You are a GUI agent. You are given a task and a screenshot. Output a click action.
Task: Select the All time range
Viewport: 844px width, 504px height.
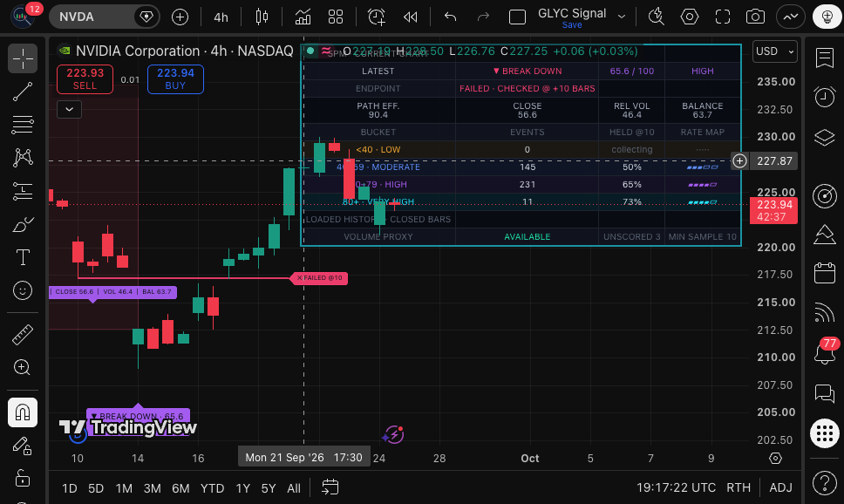(294, 488)
